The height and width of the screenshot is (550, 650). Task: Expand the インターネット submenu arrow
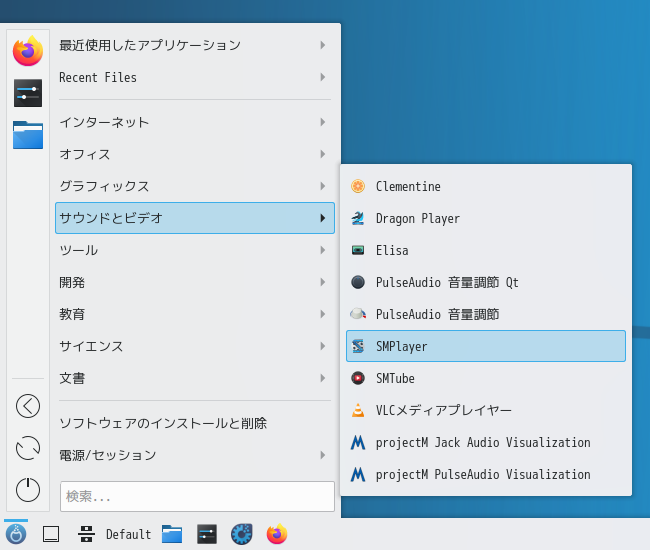point(323,122)
